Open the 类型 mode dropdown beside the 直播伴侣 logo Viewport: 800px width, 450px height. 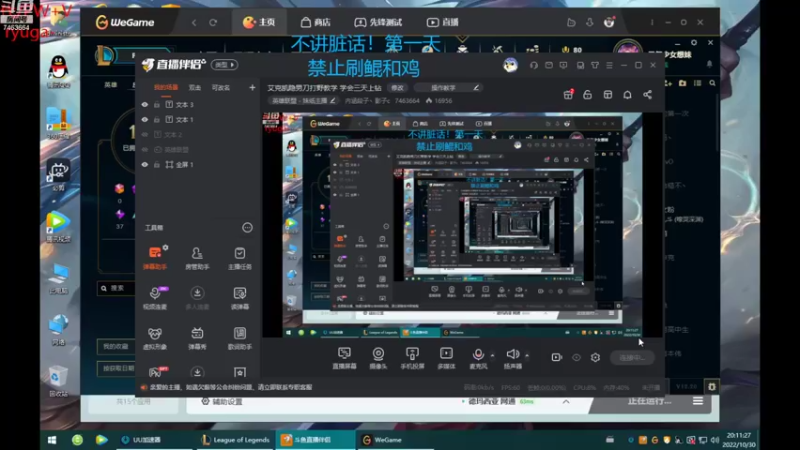click(225, 65)
